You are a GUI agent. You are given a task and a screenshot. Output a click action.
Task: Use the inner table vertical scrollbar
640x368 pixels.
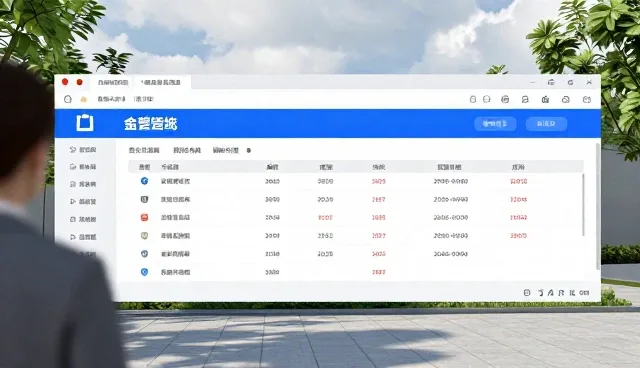(583, 204)
